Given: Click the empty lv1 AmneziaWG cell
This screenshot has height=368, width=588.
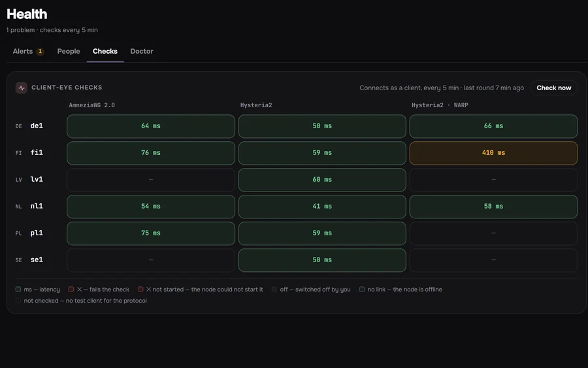Looking at the screenshot, I should coord(151,180).
